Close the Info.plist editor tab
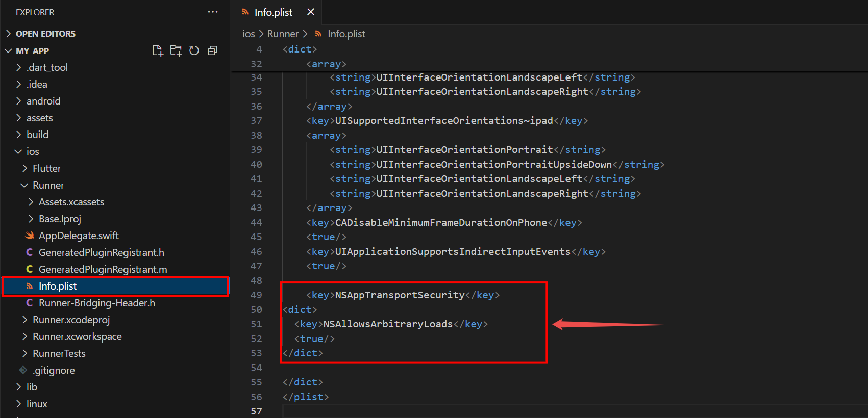868x418 pixels. point(311,12)
